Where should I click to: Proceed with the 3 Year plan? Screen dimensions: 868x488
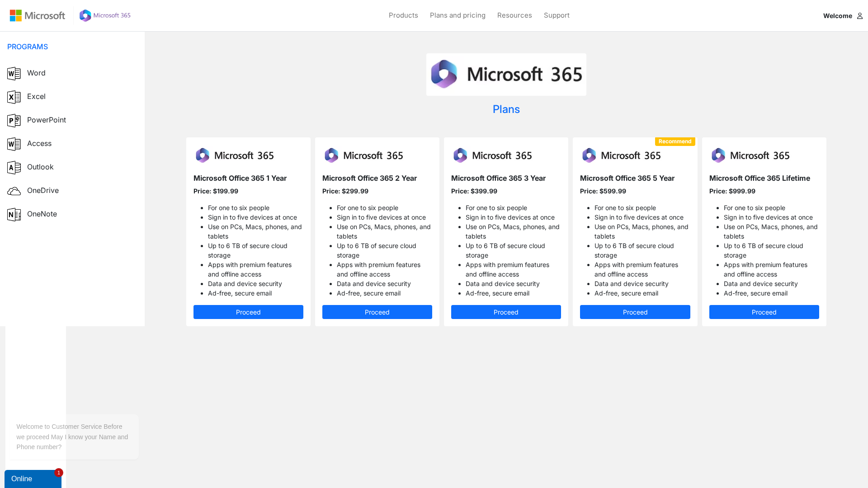(x=506, y=312)
